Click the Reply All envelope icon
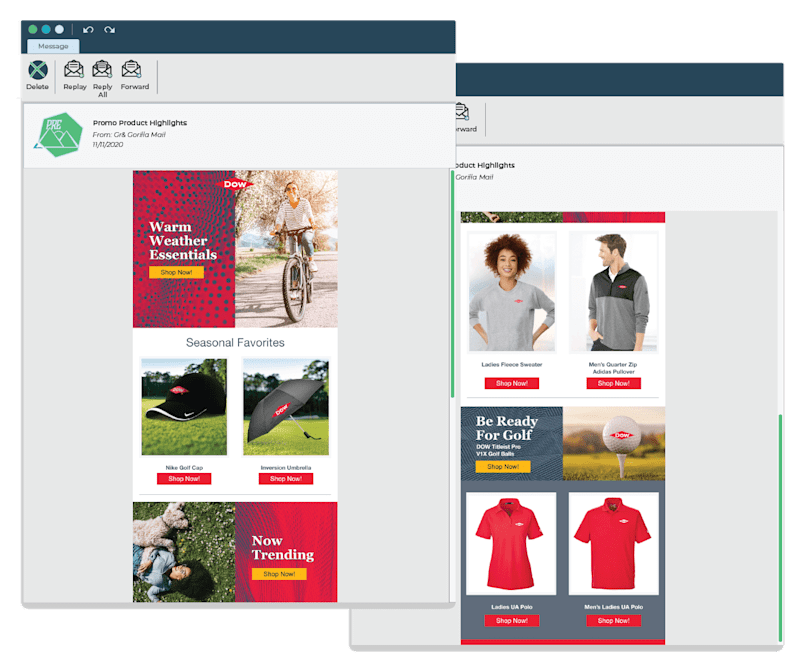 point(102,69)
